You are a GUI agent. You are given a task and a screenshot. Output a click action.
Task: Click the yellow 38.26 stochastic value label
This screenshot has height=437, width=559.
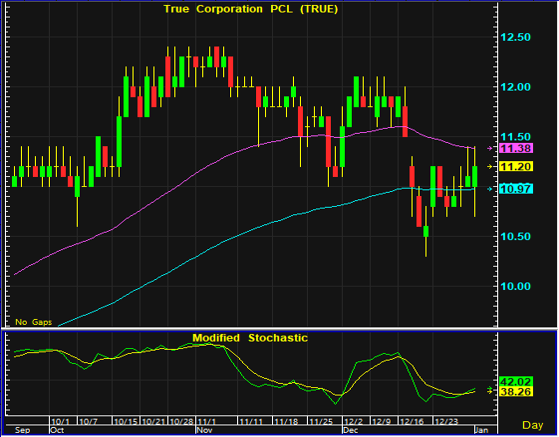pos(517,392)
